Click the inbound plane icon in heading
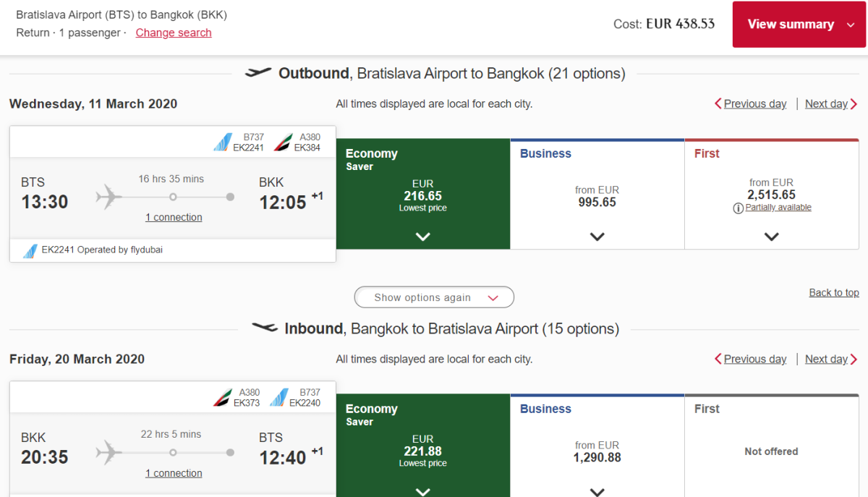868x497 pixels. (x=264, y=328)
